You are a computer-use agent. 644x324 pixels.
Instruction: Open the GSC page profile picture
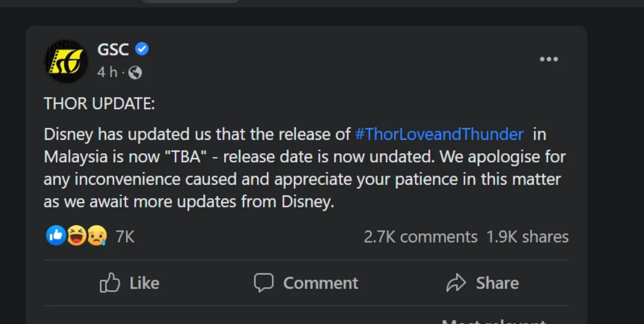click(66, 61)
